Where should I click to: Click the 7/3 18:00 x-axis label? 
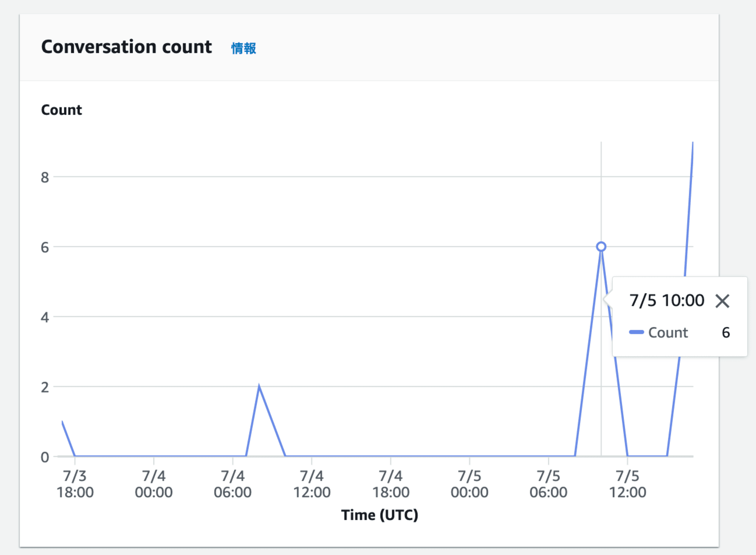click(75, 484)
